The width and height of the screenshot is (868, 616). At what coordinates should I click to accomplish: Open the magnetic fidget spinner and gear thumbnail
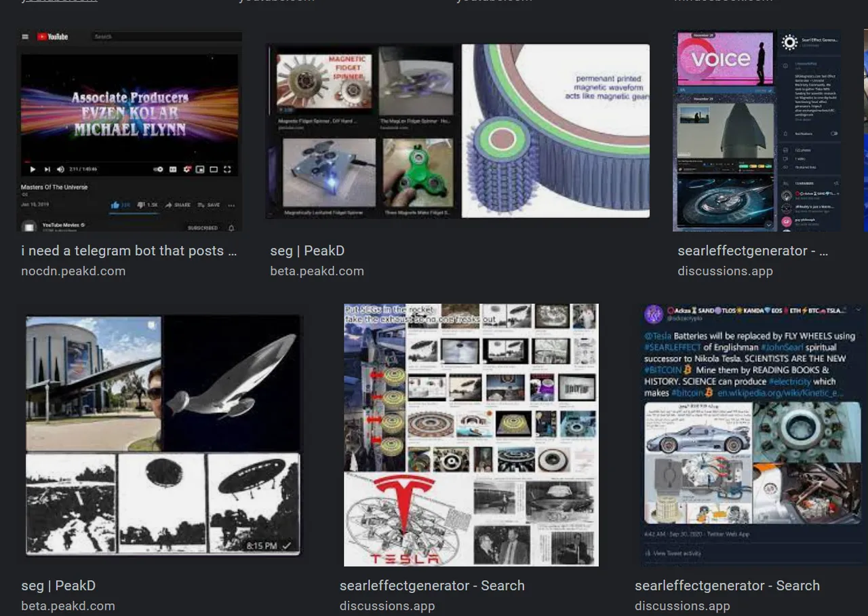(458, 130)
